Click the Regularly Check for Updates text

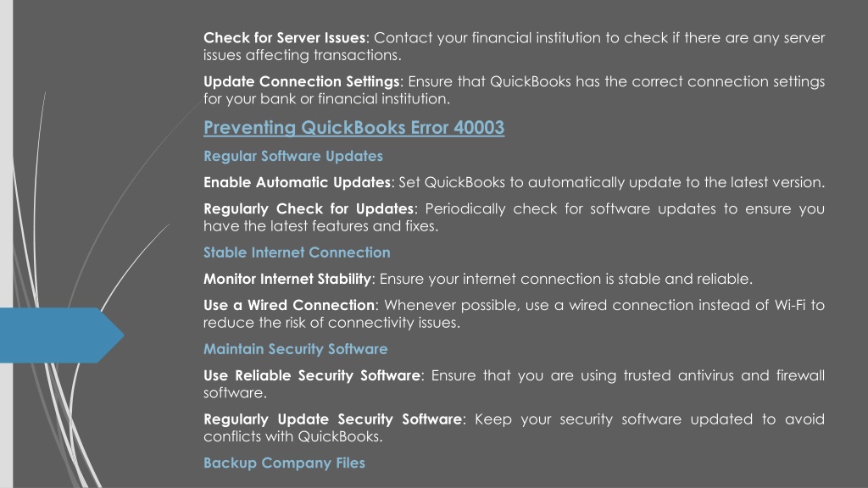[309, 208]
